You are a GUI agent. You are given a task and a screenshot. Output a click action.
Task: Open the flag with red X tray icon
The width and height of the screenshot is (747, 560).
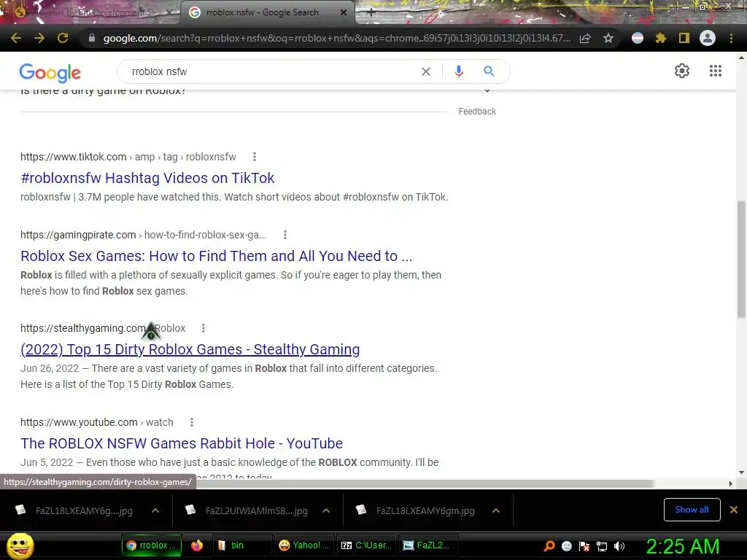(x=584, y=546)
